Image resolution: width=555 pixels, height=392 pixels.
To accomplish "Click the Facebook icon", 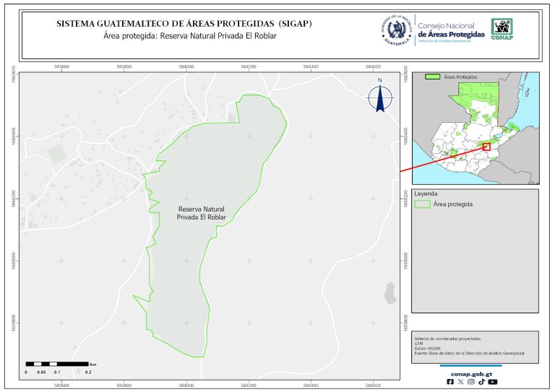I will tap(451, 382).
